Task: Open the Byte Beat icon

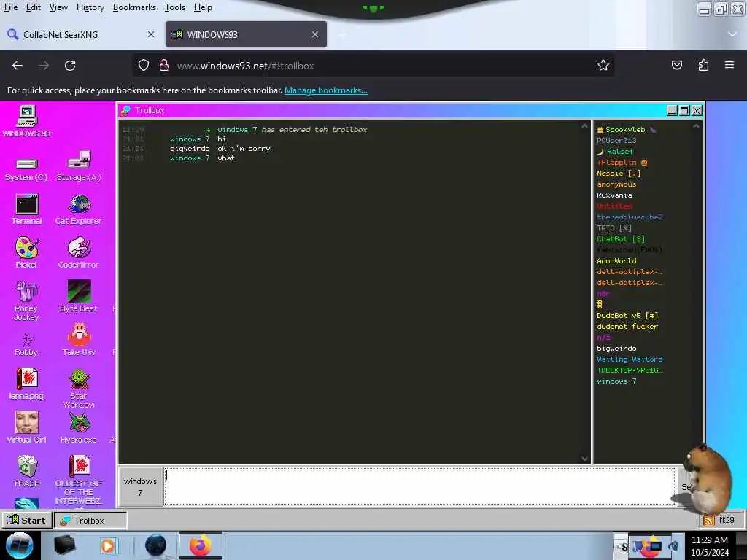Action: click(x=79, y=296)
